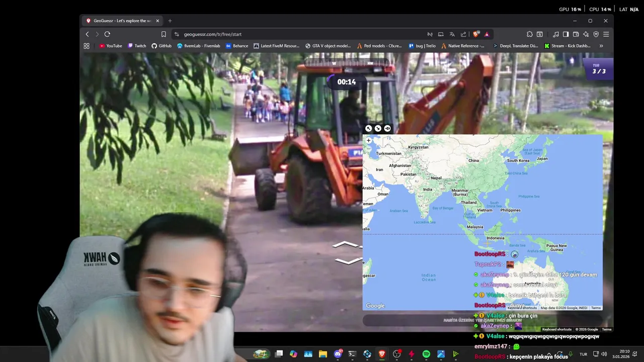
Task: Open the Native Reference bookmark
Action: click(x=463, y=46)
